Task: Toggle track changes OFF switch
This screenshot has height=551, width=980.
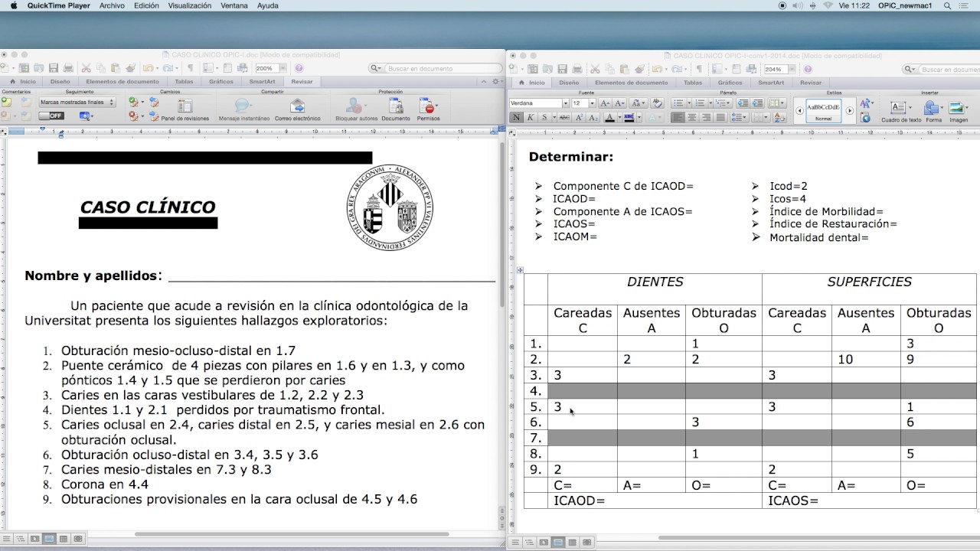Action: click(x=51, y=116)
